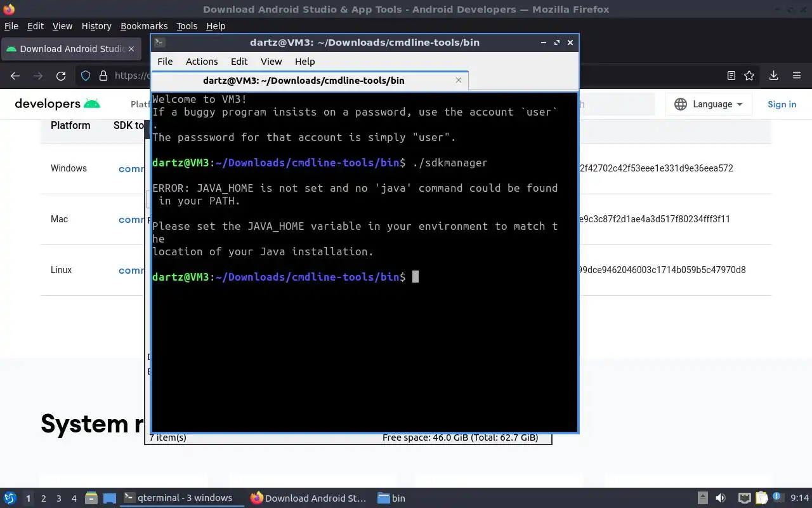Open clipboard manager tray icon
The width and height of the screenshot is (812, 508).
click(x=761, y=498)
